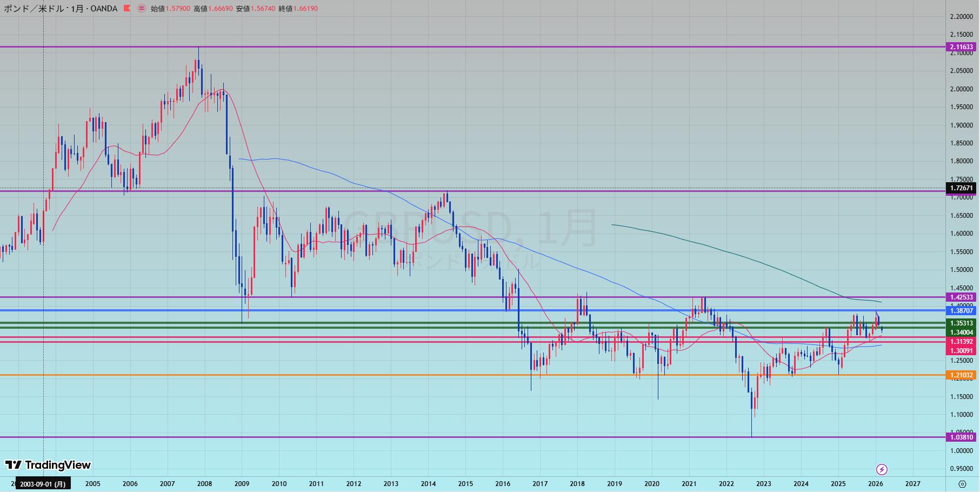Click the purple 1.03810 price label
Screen dimensions: 980x492
pos(962,437)
